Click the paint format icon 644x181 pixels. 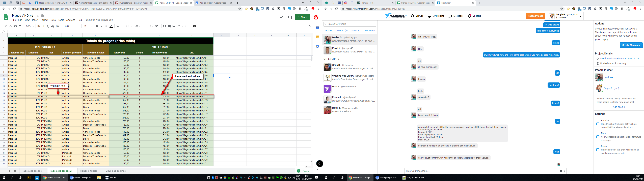pos(20,26)
